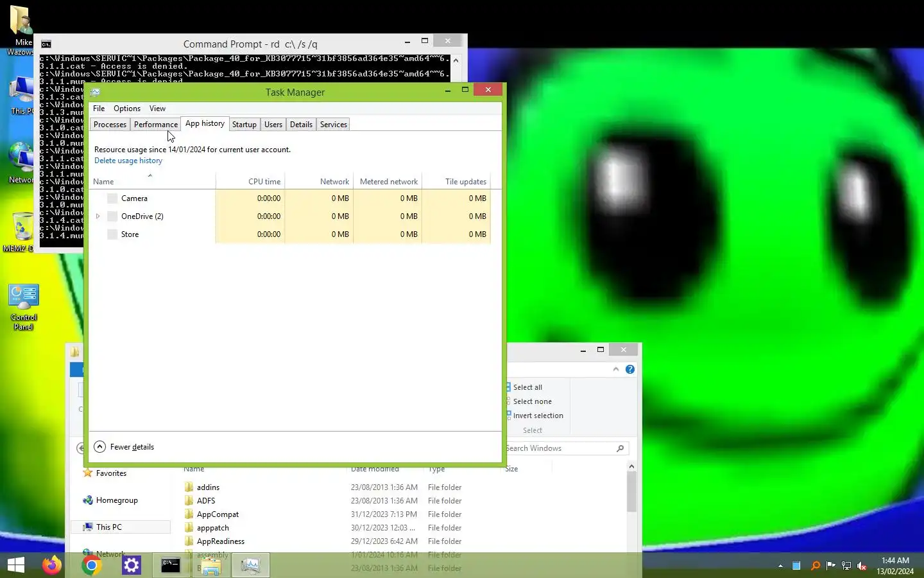Open the Options menu in Task Manager

click(x=127, y=109)
